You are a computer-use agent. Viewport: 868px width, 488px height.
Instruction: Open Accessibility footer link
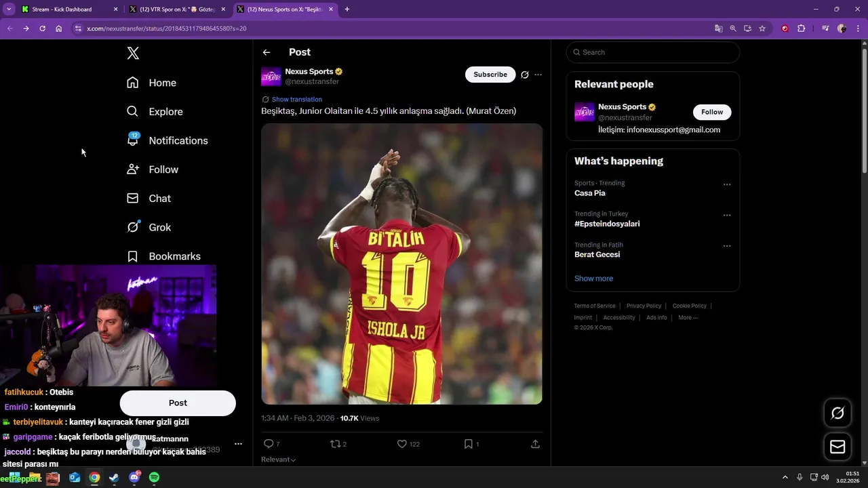619,318
